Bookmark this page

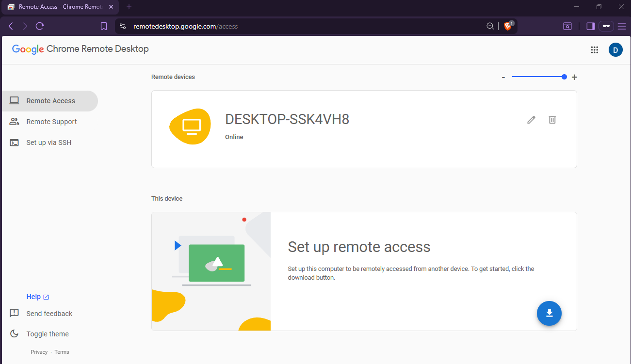(x=104, y=26)
